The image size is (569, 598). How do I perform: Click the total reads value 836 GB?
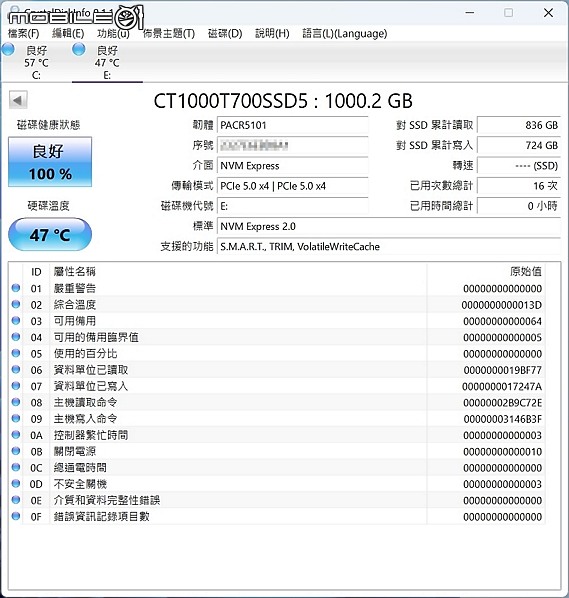point(519,125)
